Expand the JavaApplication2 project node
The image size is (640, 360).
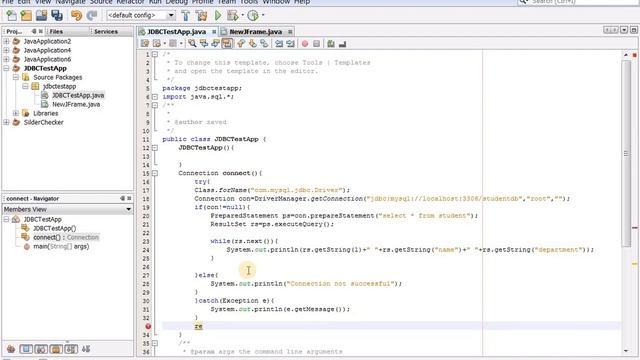click(x=6, y=41)
